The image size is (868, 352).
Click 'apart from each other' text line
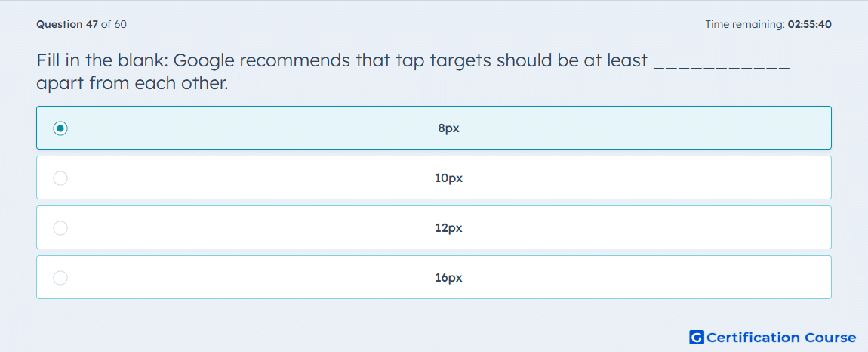tap(132, 84)
